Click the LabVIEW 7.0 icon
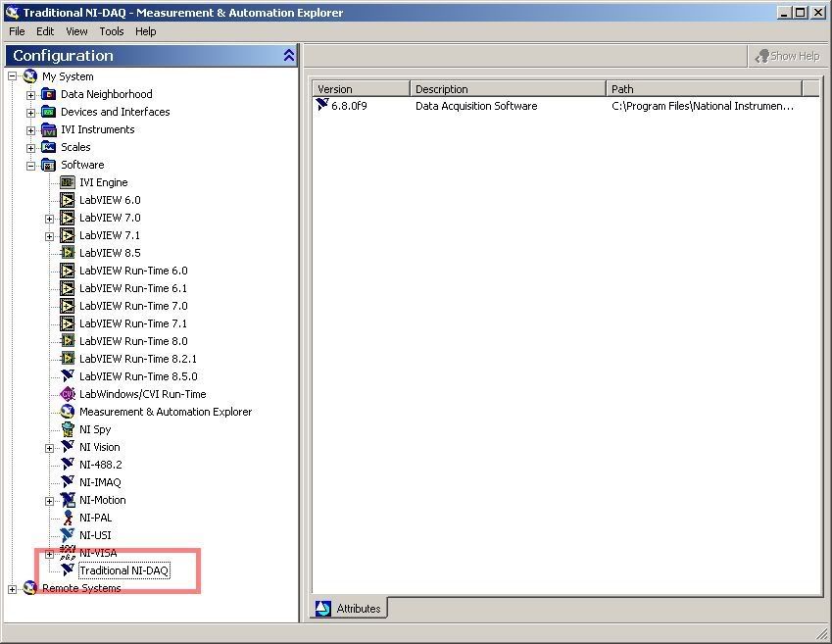The image size is (832, 644). coord(68,218)
